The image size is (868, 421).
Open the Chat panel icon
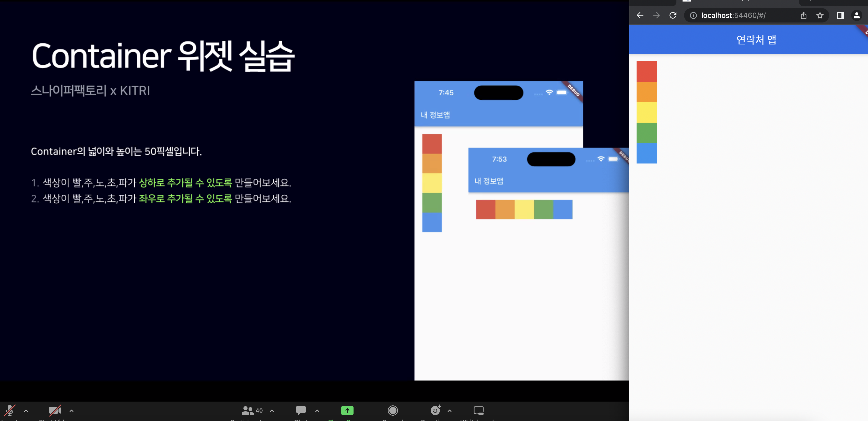point(301,410)
